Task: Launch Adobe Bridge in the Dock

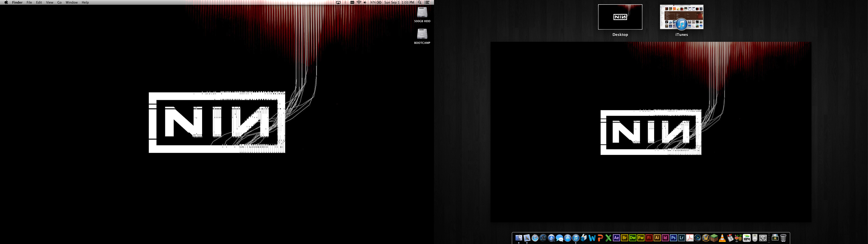Action: tap(625, 238)
